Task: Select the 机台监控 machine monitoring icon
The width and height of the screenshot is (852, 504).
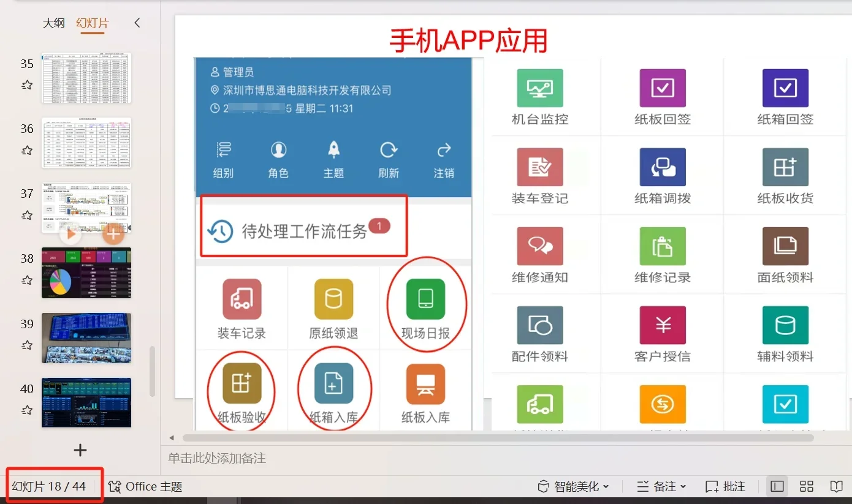Action: pos(540,88)
